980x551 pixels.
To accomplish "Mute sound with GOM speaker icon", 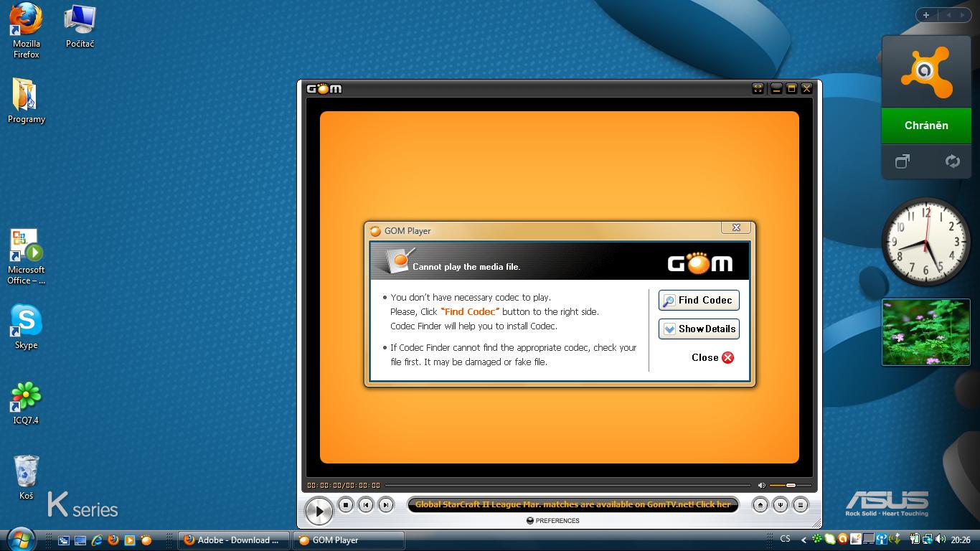I will pyautogui.click(x=762, y=486).
